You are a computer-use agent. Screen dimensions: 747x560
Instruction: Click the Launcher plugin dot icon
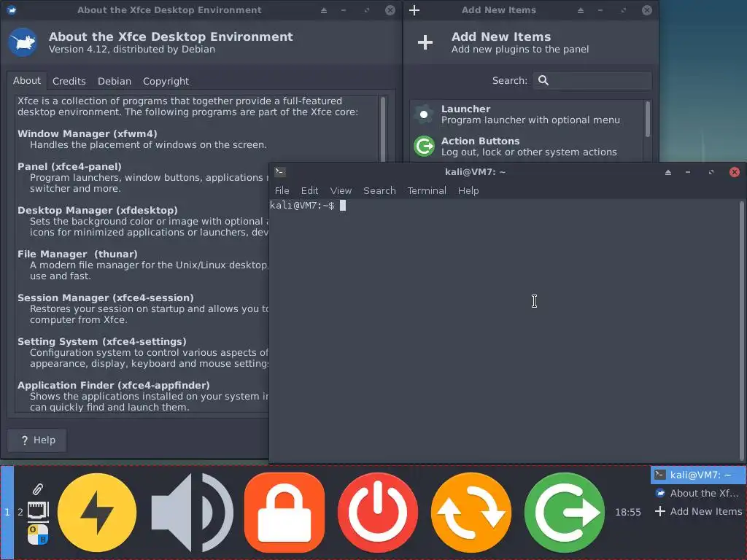click(424, 114)
